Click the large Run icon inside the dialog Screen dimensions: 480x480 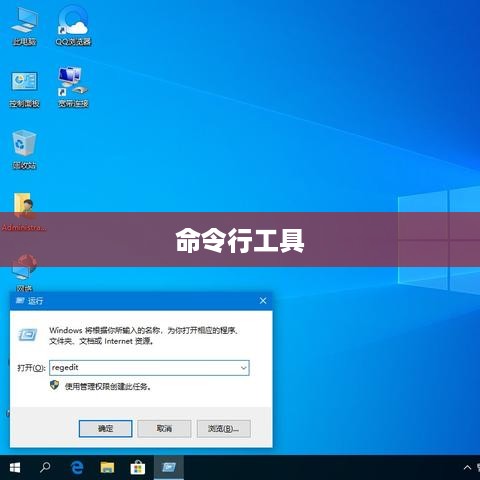coord(27,335)
